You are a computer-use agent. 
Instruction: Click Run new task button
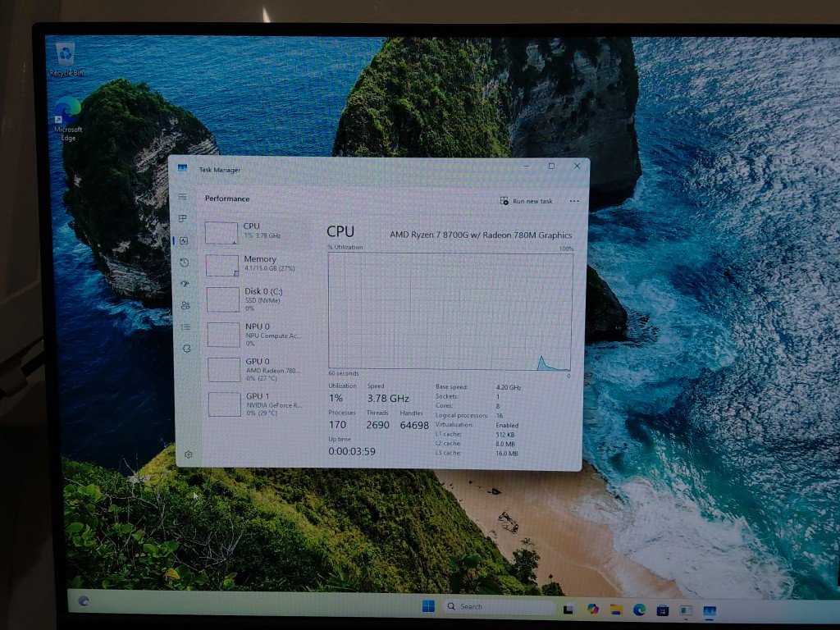(527, 201)
